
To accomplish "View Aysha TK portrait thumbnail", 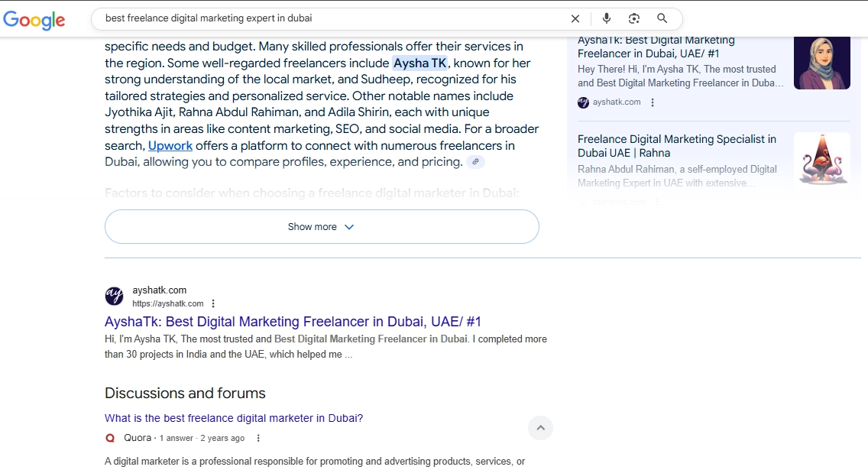I will 821,63.
